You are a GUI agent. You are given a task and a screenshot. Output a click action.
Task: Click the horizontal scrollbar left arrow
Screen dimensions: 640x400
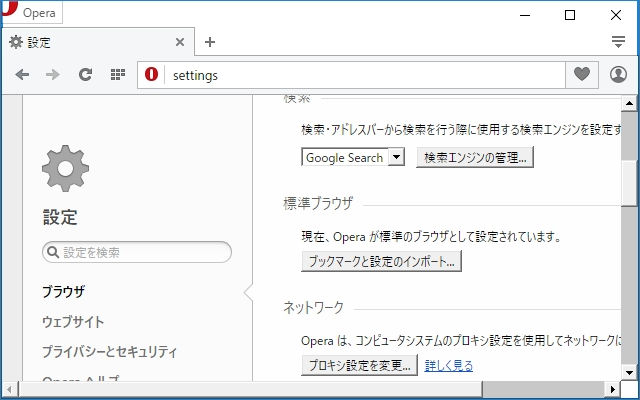[10, 389]
